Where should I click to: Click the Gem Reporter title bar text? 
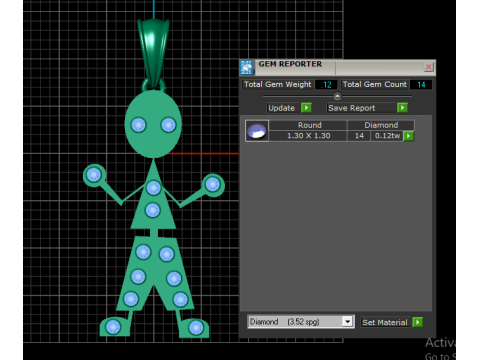click(290, 64)
